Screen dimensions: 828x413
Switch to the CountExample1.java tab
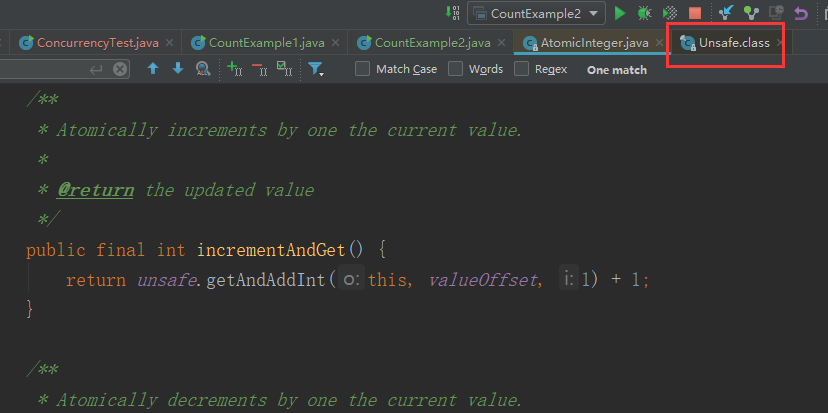[267, 43]
